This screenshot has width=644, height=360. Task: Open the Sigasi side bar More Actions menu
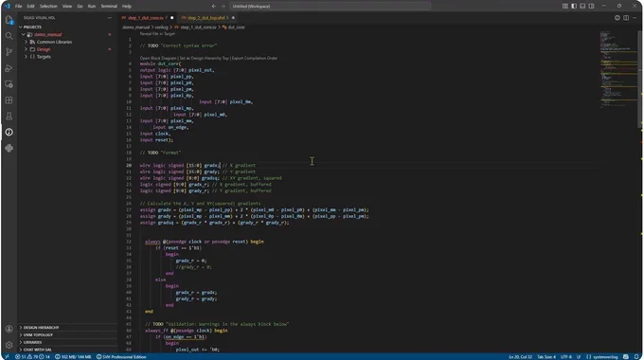pos(109,18)
